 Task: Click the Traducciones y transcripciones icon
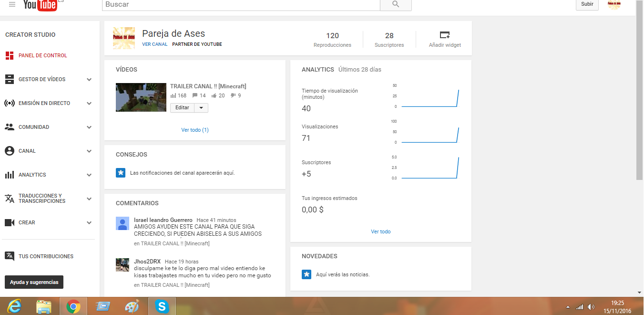coord(10,199)
